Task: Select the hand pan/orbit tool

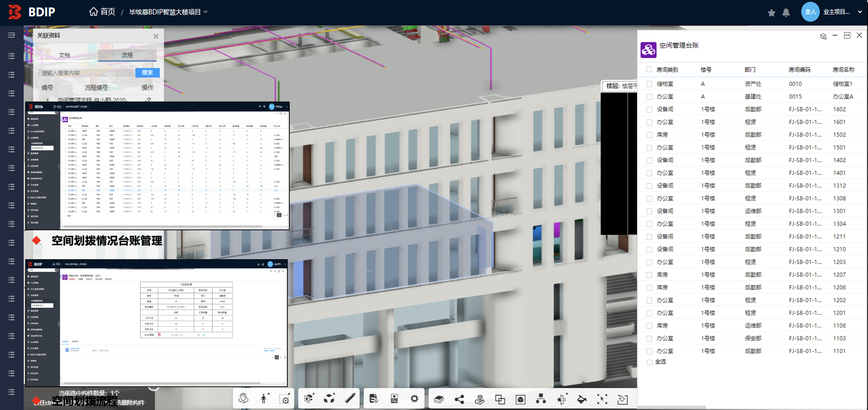Action: (243, 399)
